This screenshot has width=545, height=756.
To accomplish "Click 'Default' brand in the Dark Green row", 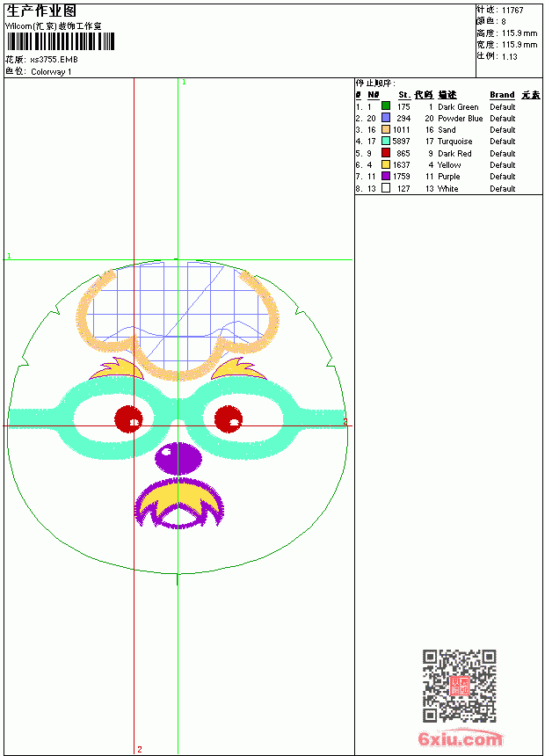I will pyautogui.click(x=502, y=107).
